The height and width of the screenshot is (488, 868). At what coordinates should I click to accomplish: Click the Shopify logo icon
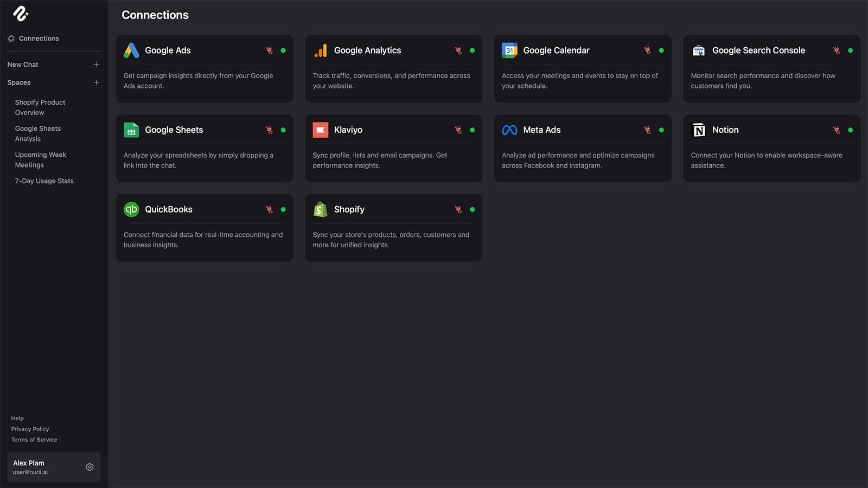pos(321,209)
